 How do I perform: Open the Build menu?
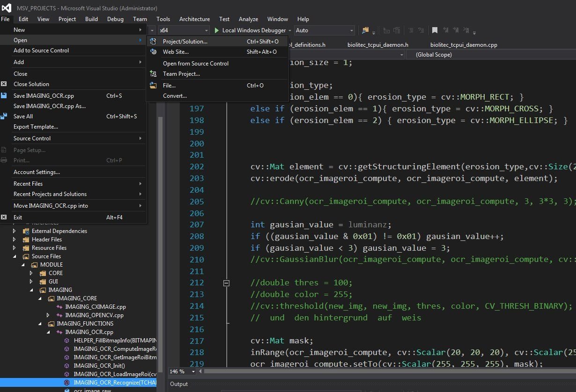92,19
